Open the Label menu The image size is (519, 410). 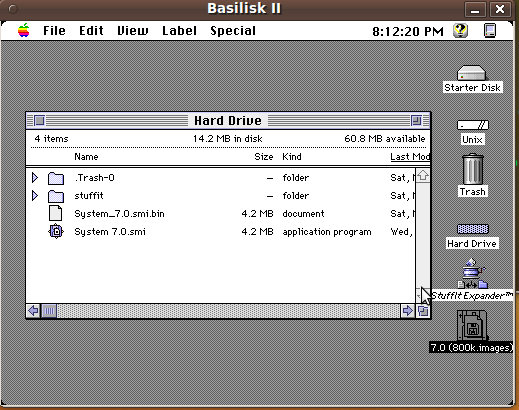(x=179, y=31)
